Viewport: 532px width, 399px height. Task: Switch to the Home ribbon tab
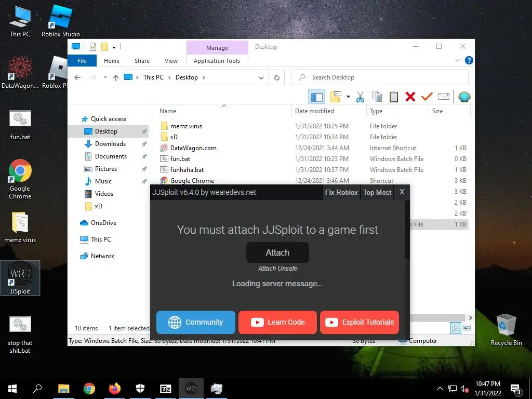112,61
